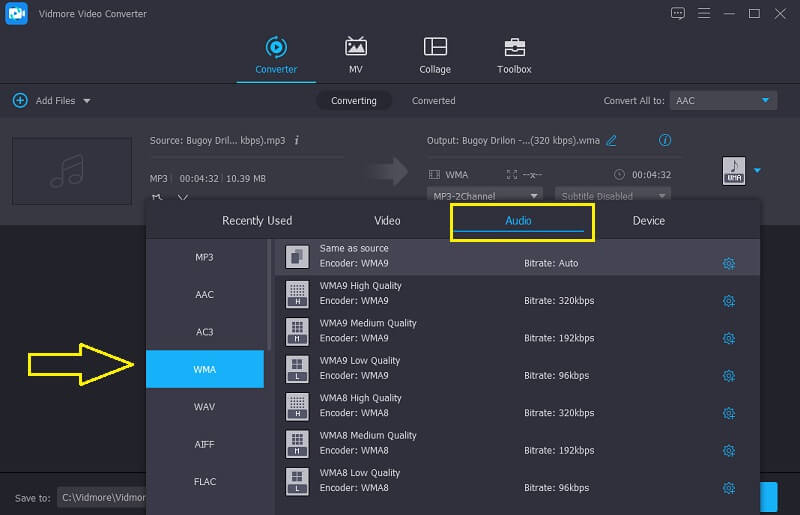Viewport: 800px width, 515px height.
Task: Expand the Add Files dropdown arrow
Action: pos(87,101)
